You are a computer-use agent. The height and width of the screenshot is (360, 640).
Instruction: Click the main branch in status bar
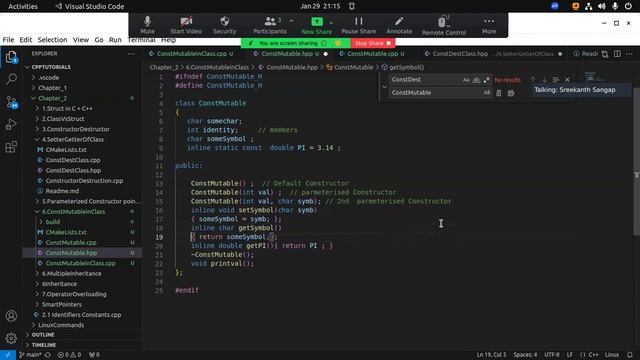click(x=30, y=355)
